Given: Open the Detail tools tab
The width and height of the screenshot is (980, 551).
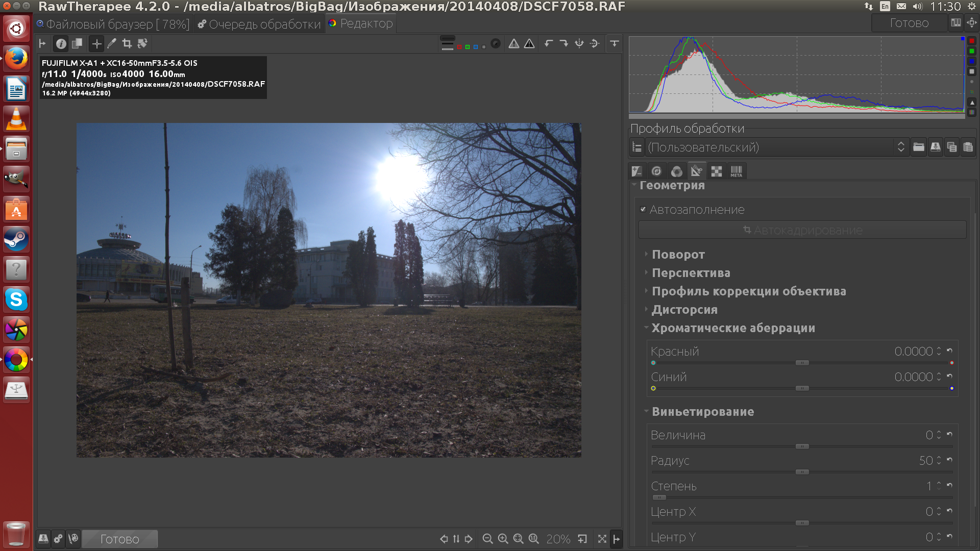Looking at the screenshot, I should click(x=656, y=171).
